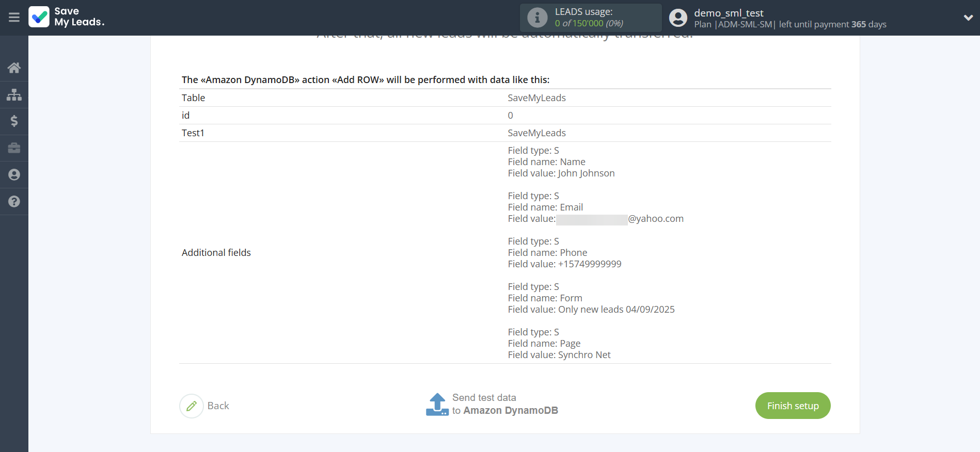Screen dimensions: 980x452
Task: Click the LEADS usage counter text
Action: tap(589, 23)
